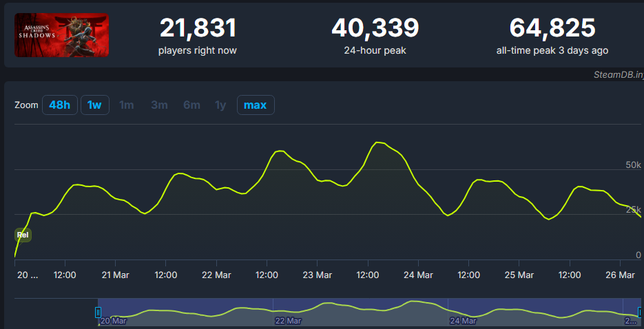
Task: Click the 25k y-axis label
Action: pos(633,210)
